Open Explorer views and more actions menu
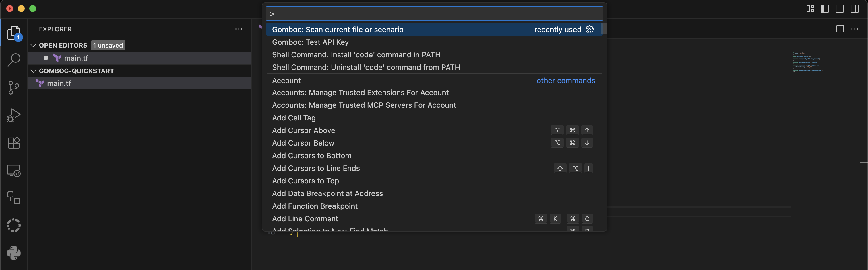The width and height of the screenshot is (868, 270). [x=239, y=29]
